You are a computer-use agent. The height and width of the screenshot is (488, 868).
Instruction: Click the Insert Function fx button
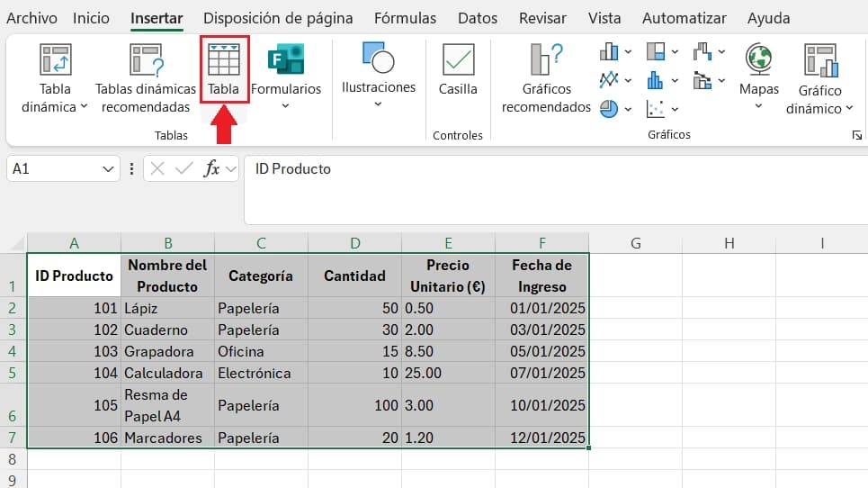211,168
